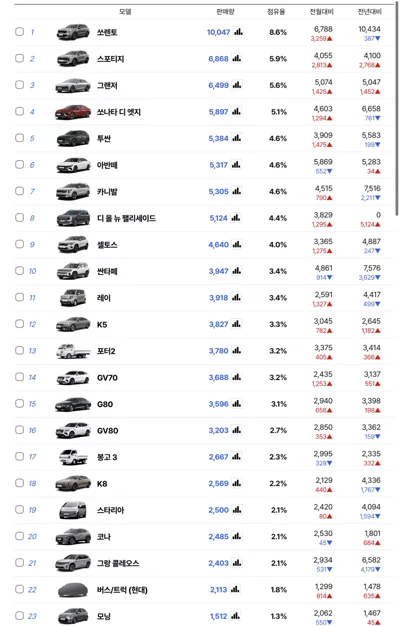This screenshot has height=626, width=401.
Task: Select the checkbox for rank 15 G80
Action: point(19,403)
